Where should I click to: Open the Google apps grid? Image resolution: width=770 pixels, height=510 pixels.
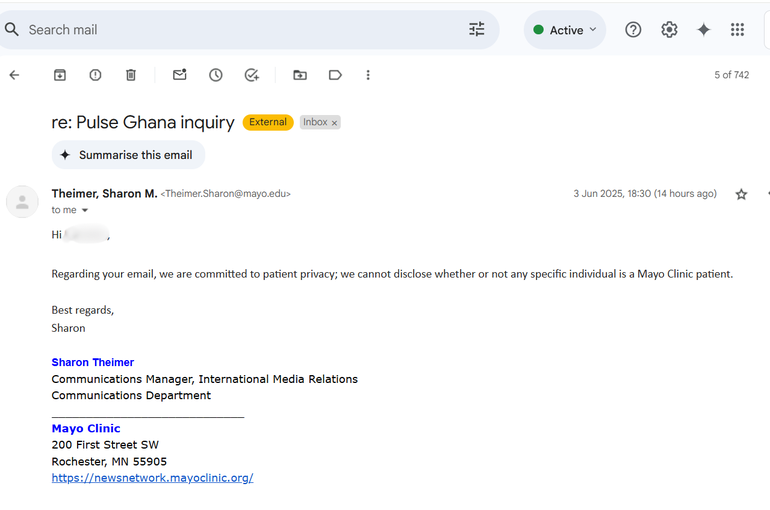point(737,30)
